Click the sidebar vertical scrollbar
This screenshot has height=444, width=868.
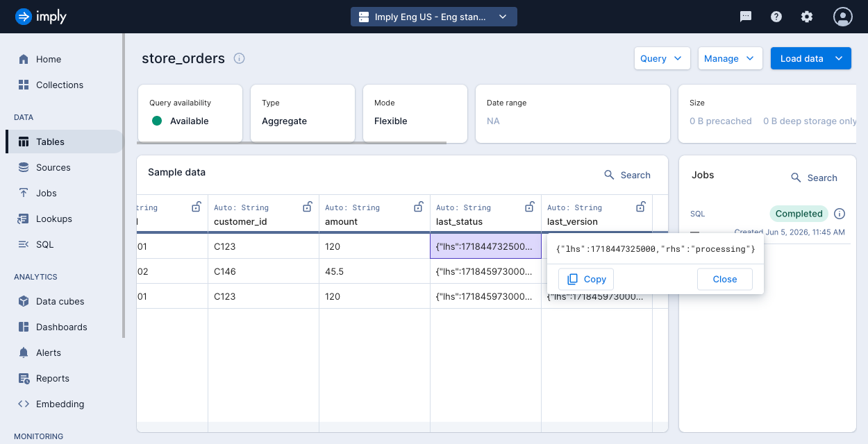[x=124, y=186]
